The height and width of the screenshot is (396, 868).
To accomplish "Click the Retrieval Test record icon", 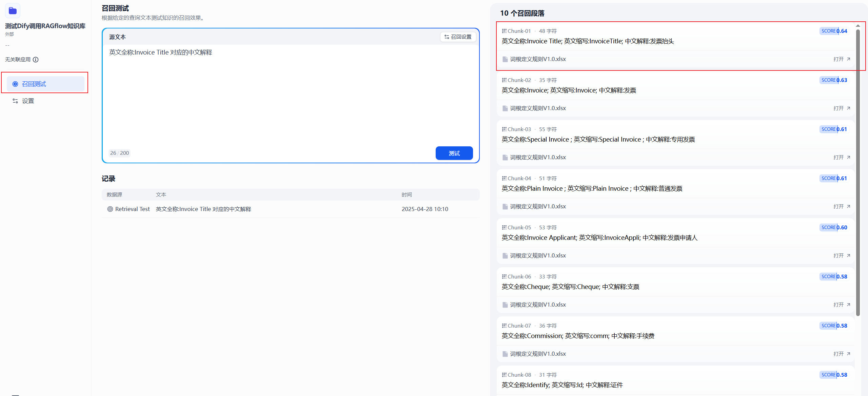I will [110, 209].
